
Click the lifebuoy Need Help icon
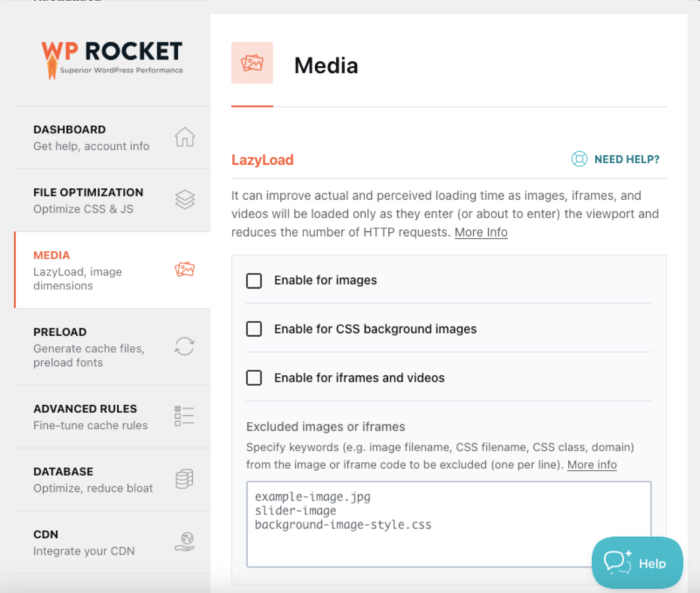tap(580, 159)
